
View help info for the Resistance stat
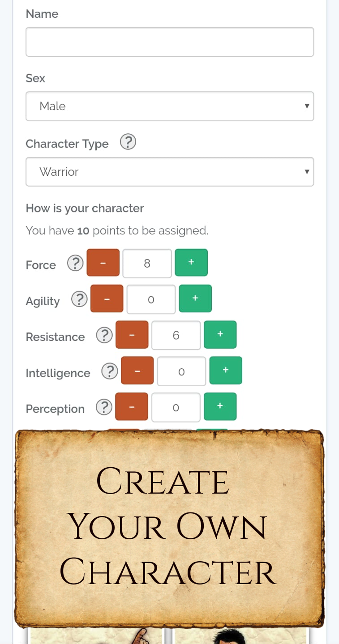pos(104,335)
